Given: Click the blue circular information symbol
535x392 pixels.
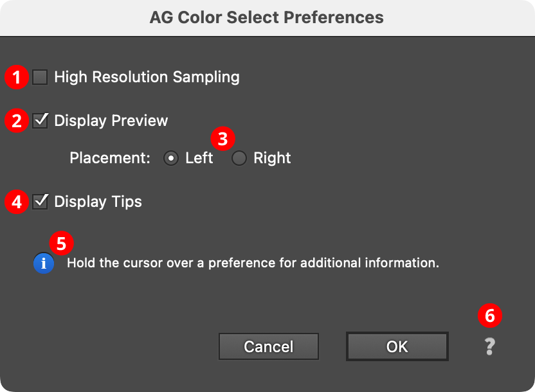Looking at the screenshot, I should [42, 263].
